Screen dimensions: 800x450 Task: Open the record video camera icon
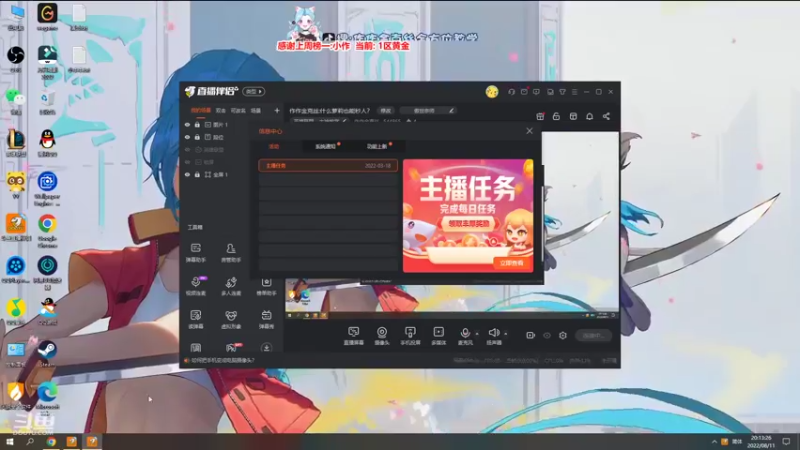pyautogui.click(x=531, y=335)
